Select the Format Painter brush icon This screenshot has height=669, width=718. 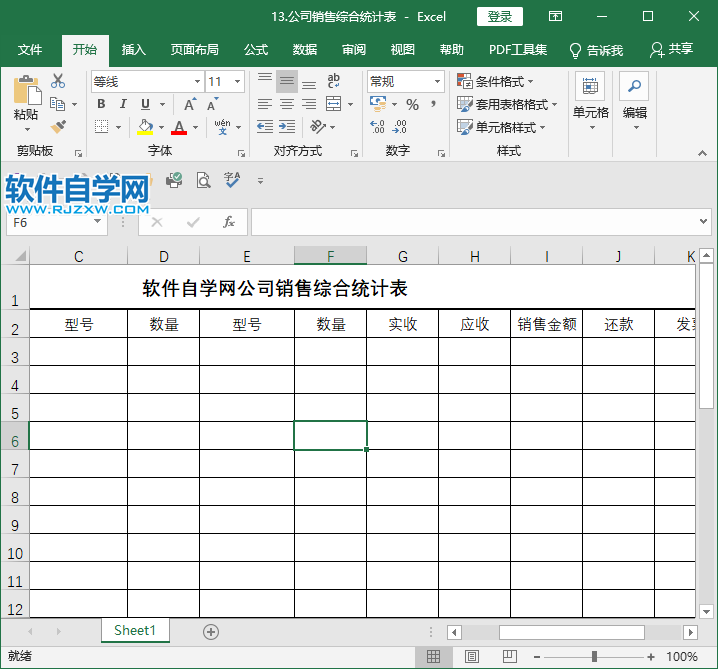click(58, 127)
